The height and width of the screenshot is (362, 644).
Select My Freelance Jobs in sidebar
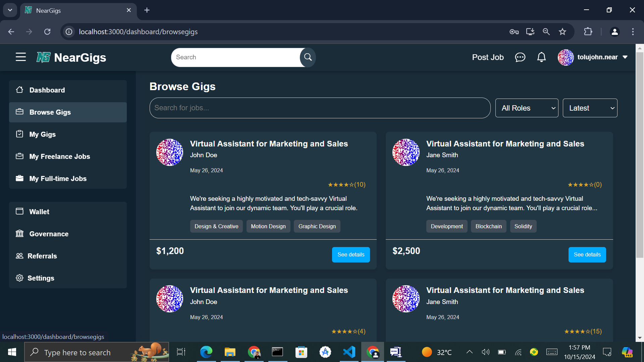click(x=59, y=157)
